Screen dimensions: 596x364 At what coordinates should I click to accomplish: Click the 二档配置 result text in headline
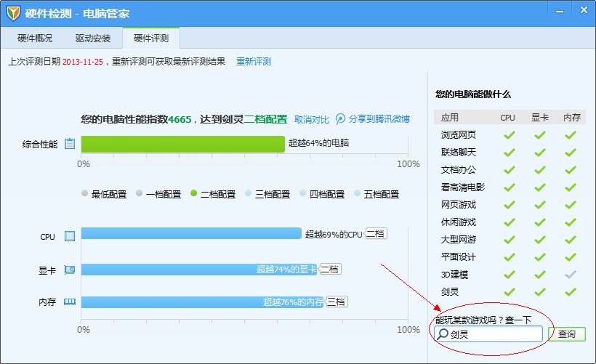pos(265,119)
